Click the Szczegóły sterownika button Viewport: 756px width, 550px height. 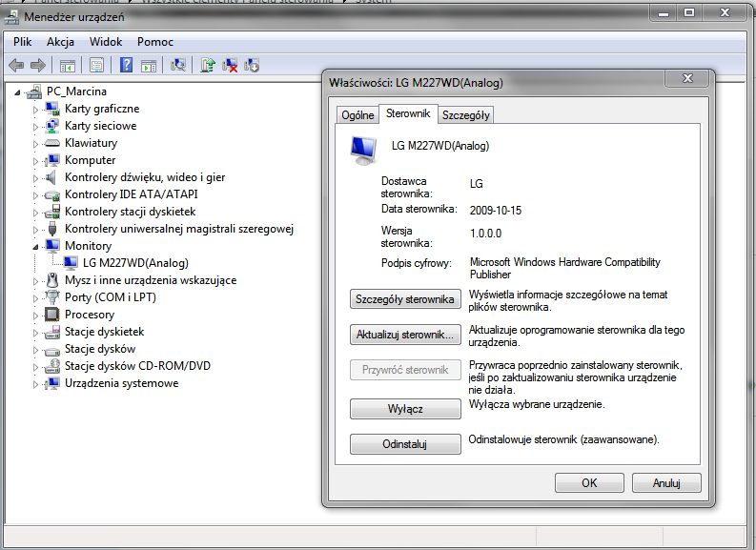[x=405, y=299]
